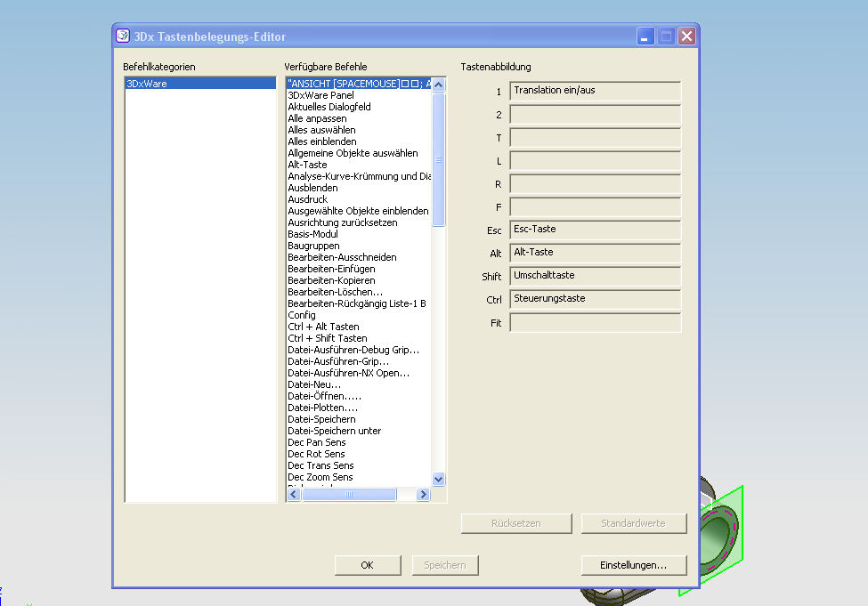Click command list scroll-up arrow

tap(438, 85)
